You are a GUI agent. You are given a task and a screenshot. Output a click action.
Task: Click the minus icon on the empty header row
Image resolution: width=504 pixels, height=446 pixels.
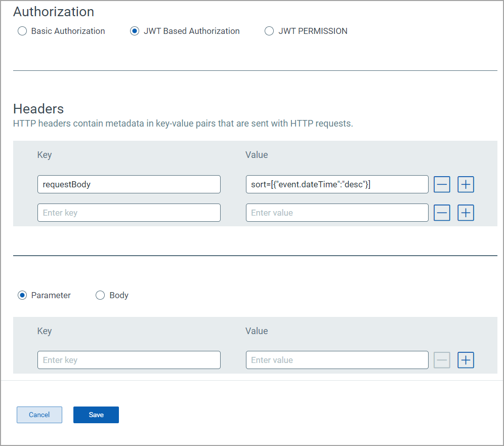coord(442,213)
